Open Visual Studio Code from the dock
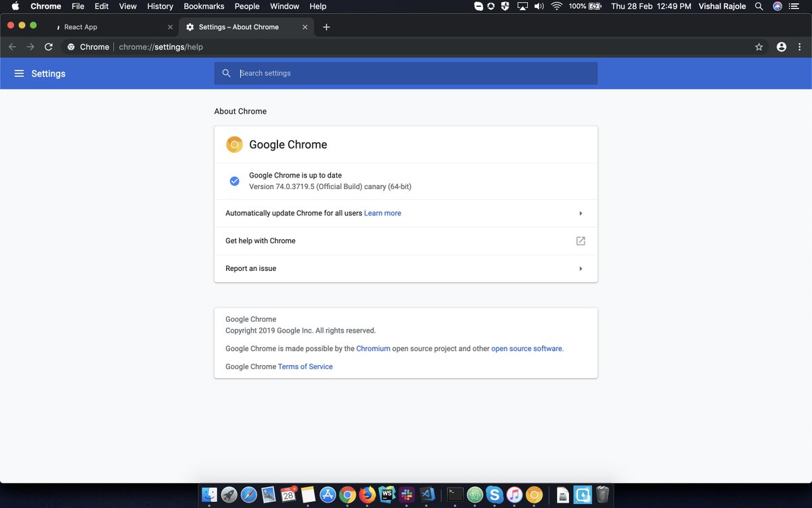Screen dimensions: 812x508 click(x=426, y=494)
